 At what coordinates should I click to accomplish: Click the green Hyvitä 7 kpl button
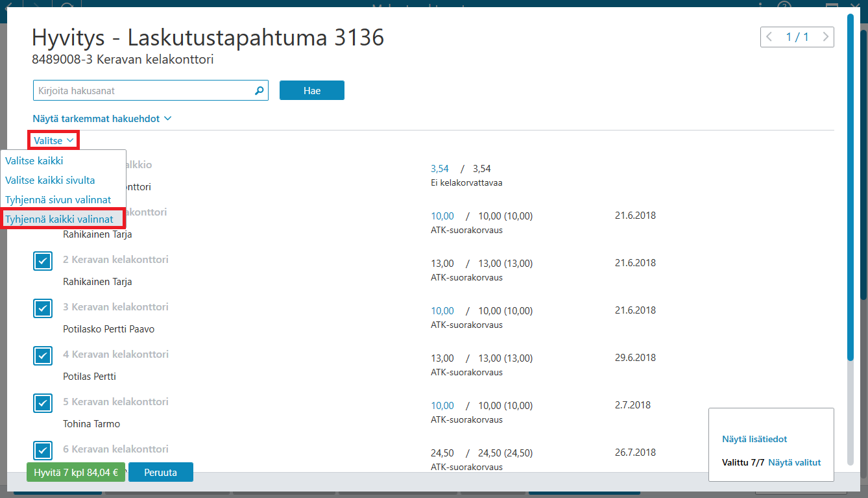click(76, 473)
